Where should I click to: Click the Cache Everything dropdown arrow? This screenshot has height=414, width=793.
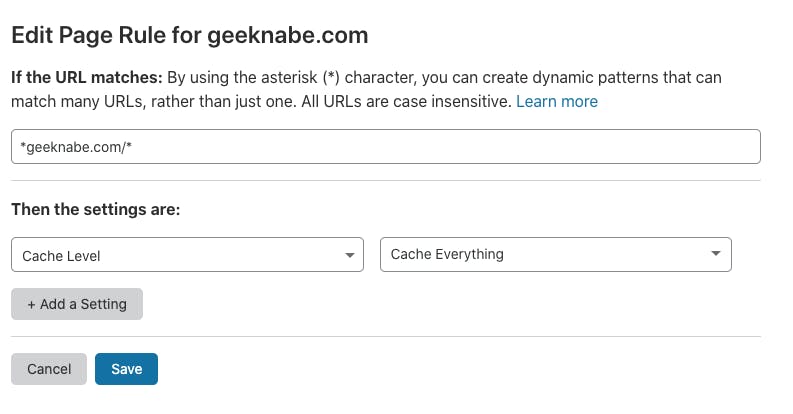tap(716, 254)
